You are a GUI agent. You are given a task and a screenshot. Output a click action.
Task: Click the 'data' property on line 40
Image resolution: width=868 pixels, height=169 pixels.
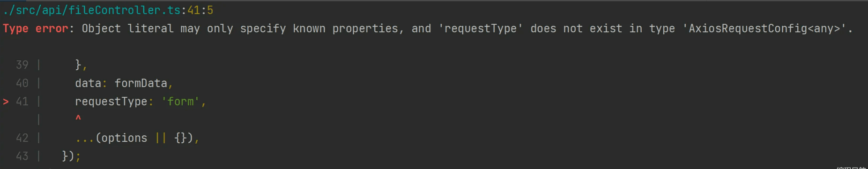tap(88, 83)
